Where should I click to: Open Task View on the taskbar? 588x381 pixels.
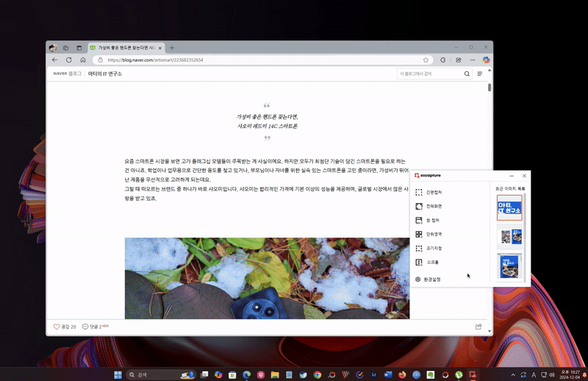coord(204,374)
